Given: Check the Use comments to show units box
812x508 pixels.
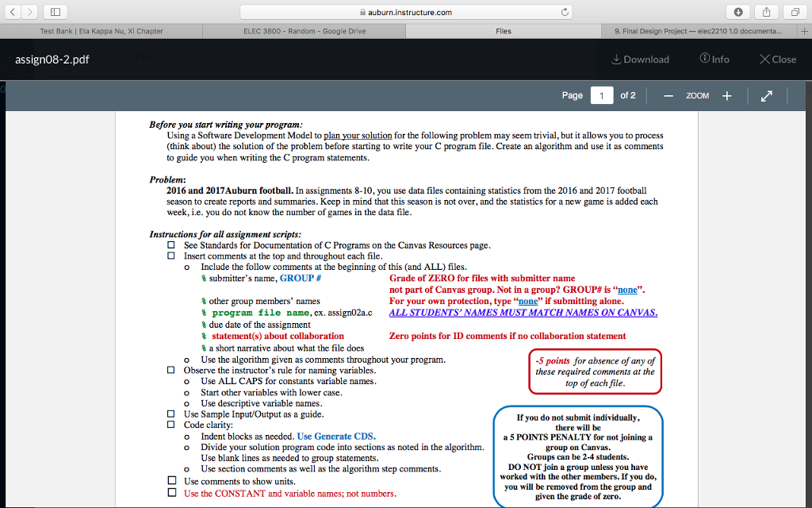Looking at the screenshot, I should pyautogui.click(x=172, y=480).
